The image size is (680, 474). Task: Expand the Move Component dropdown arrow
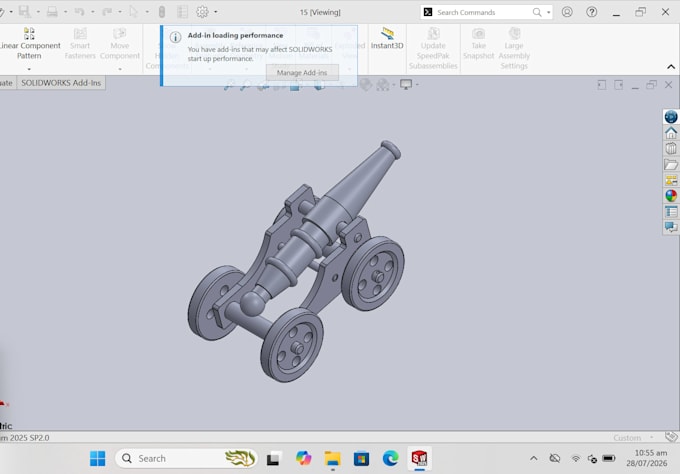point(120,69)
